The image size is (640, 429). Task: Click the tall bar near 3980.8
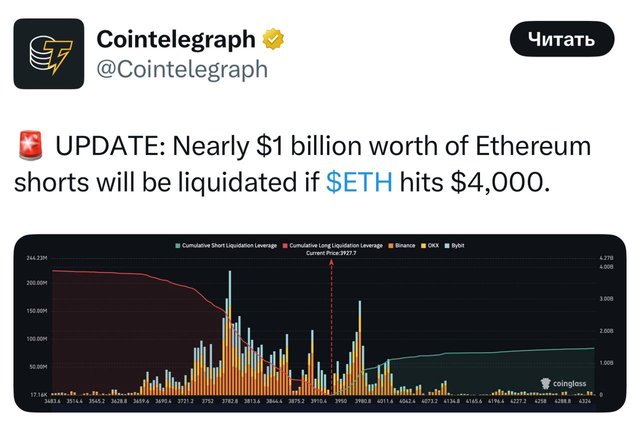click(x=360, y=348)
